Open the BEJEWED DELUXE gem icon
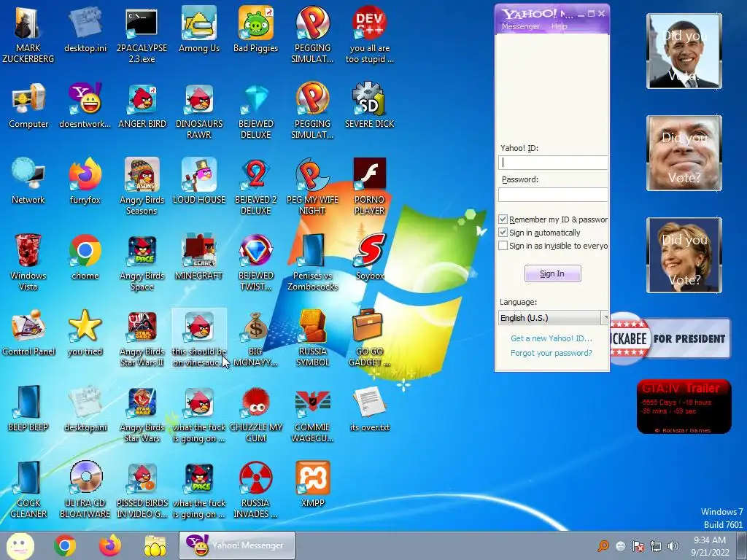Image resolution: width=747 pixels, height=560 pixels. [256, 111]
